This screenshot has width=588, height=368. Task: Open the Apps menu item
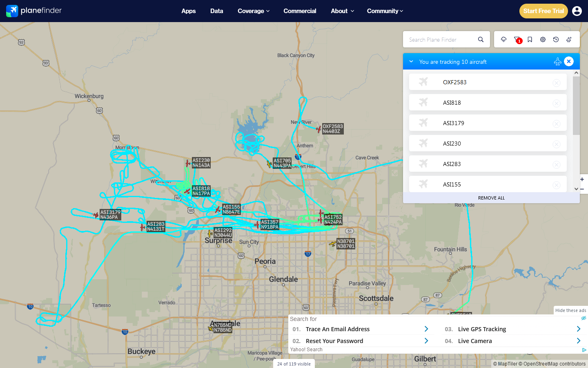click(x=189, y=11)
